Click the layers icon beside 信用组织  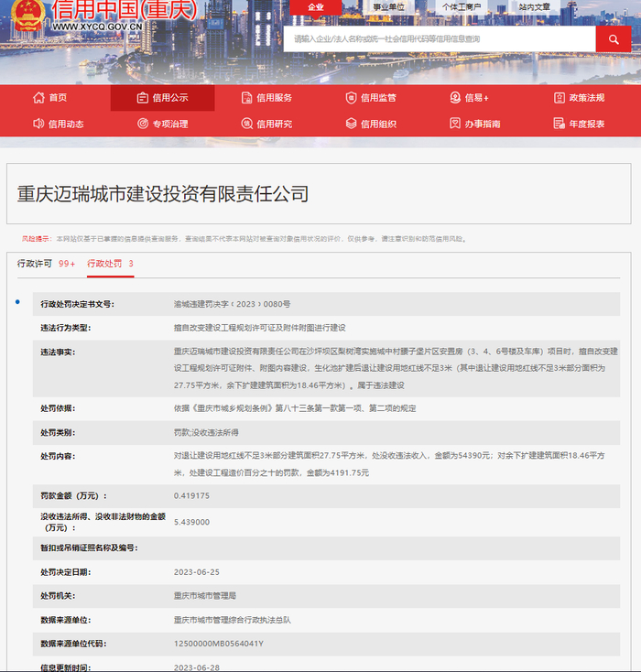click(351, 124)
